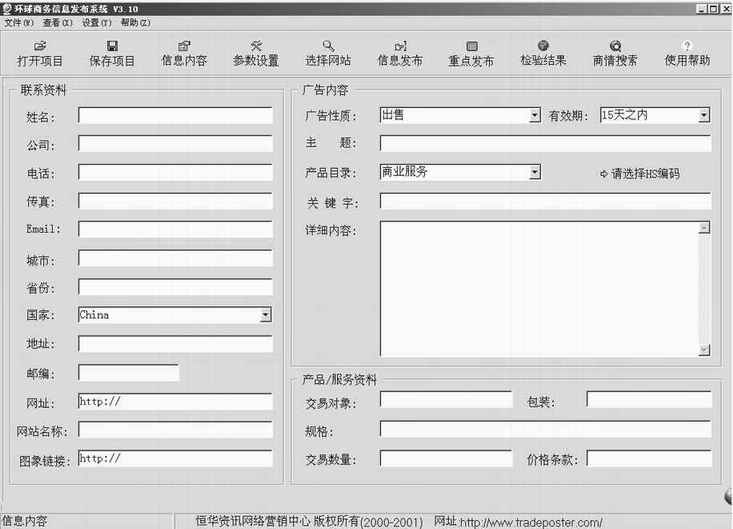Click inside the 详细内容 text area
Screen dimensions: 733x529
pos(539,289)
